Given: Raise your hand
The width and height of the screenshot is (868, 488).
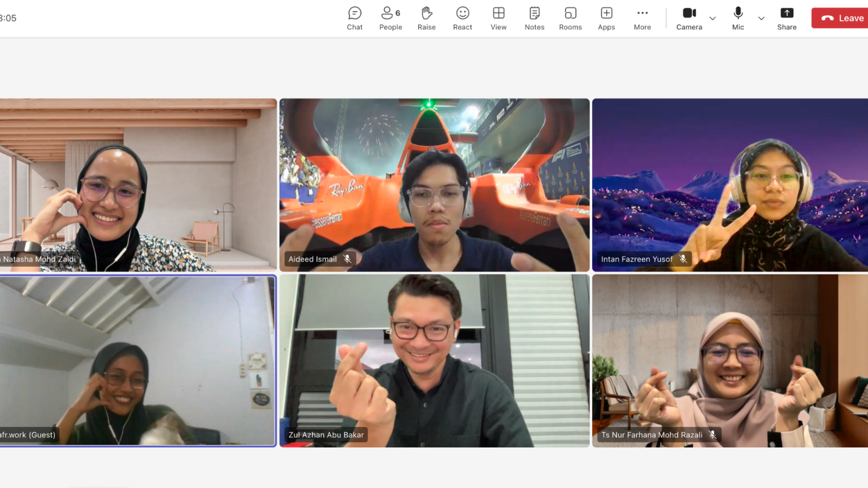Looking at the screenshot, I should pyautogui.click(x=427, y=18).
